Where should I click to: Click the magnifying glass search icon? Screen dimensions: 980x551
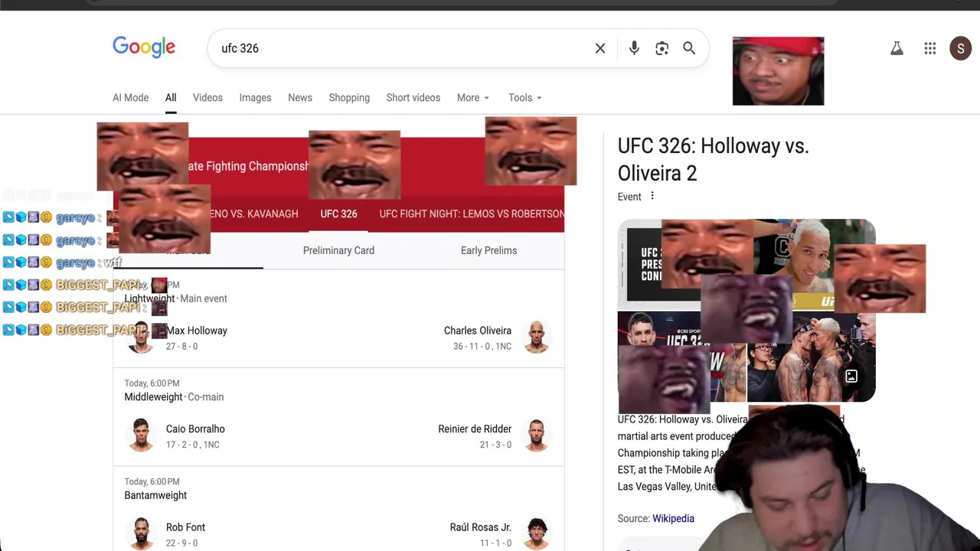pyautogui.click(x=689, y=48)
